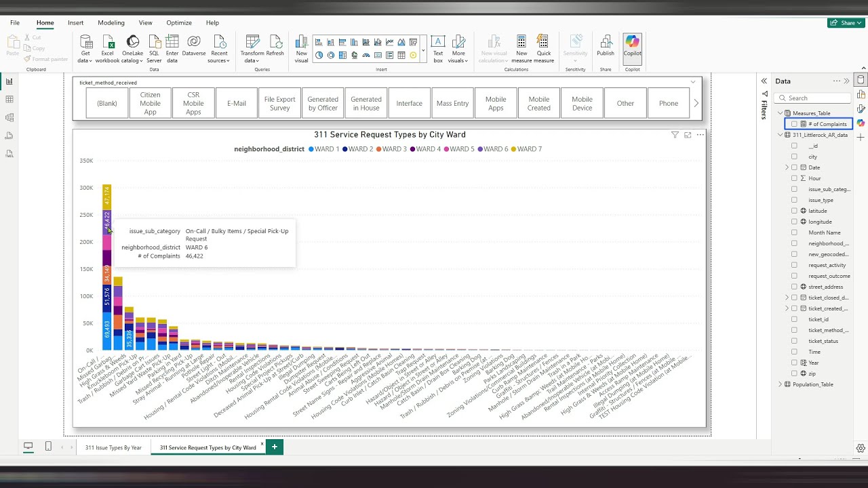
Task: Click the Share button
Action: pyautogui.click(x=846, y=22)
